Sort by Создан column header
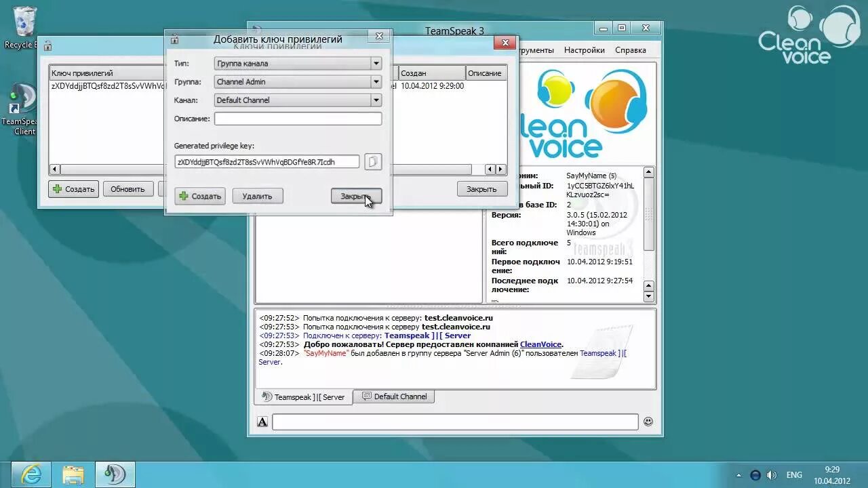 pyautogui.click(x=431, y=73)
